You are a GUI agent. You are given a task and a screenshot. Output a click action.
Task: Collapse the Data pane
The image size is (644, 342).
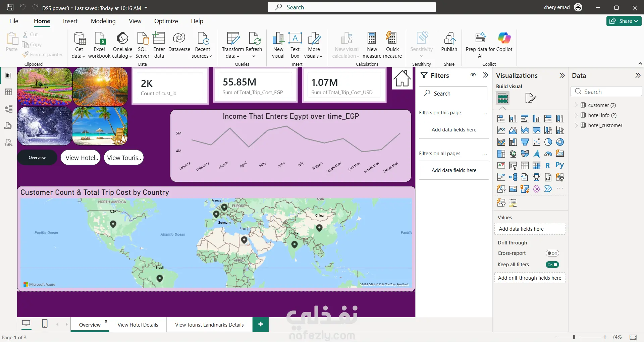tap(638, 75)
